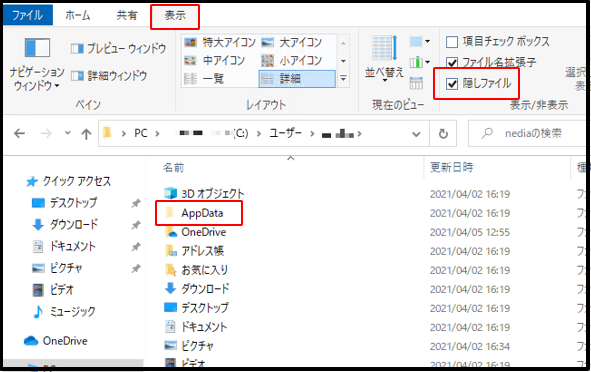Switch to the ホーム ribbon tab
This screenshot has width=591, height=372.
(x=77, y=15)
